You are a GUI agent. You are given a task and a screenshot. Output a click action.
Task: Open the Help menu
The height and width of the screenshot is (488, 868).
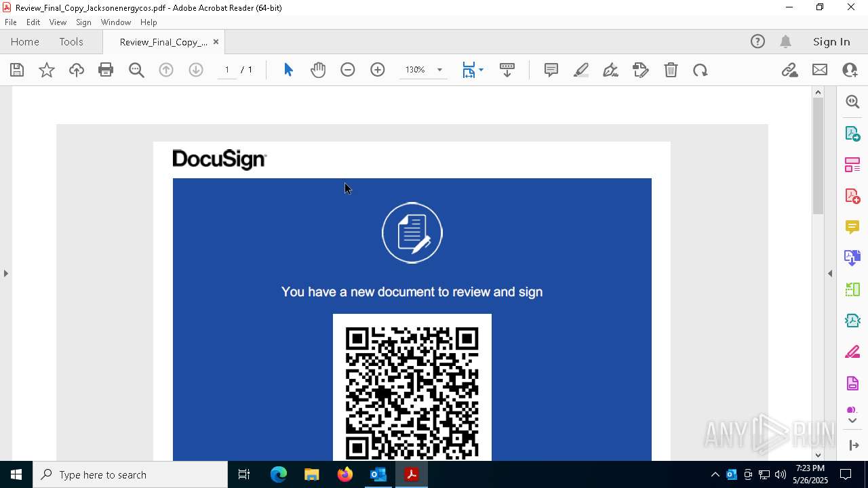(149, 22)
